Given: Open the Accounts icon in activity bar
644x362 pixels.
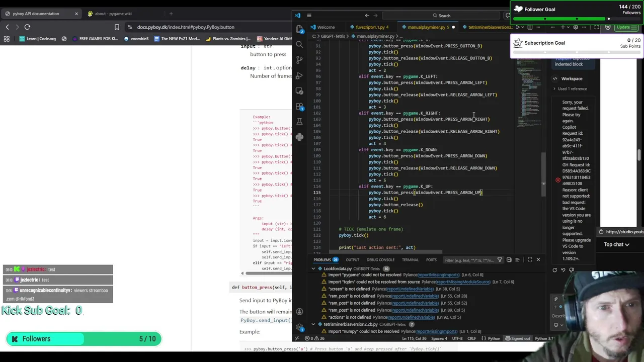Looking at the screenshot, I should (x=299, y=312).
